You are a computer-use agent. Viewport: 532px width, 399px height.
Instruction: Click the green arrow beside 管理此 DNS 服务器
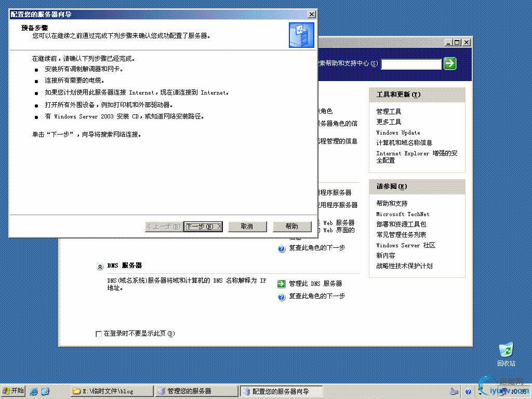coord(281,284)
